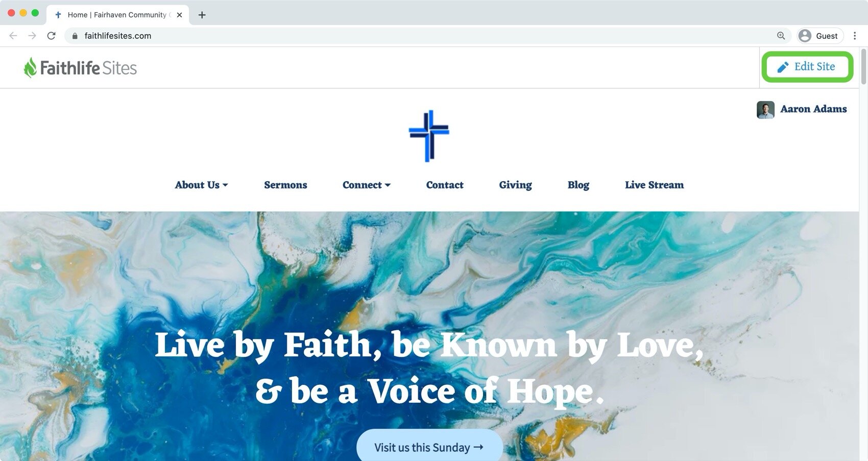Go back using browser back arrow

coord(13,36)
